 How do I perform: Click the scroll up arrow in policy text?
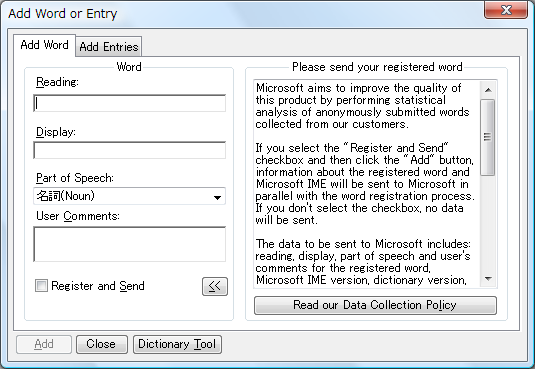[x=488, y=90]
